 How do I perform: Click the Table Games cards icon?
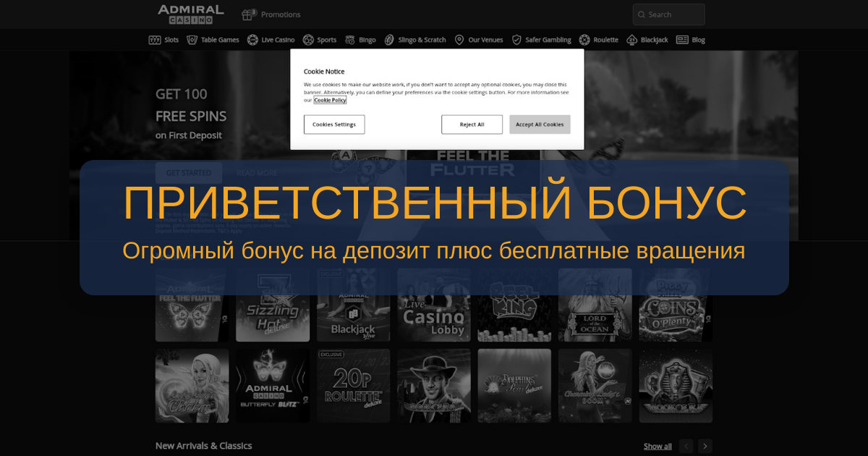(192, 40)
